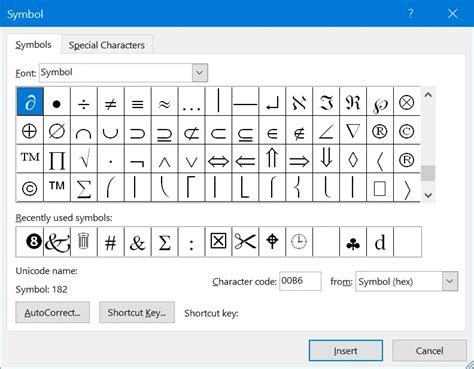This screenshot has width=474, height=369.
Task: Choose the empty set symbol
Action: tap(57, 130)
